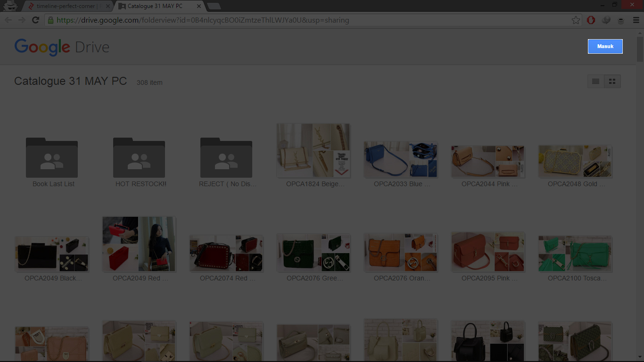This screenshot has height=362, width=644.
Task: Open OPCA2033 Blue bag image
Action: (401, 159)
